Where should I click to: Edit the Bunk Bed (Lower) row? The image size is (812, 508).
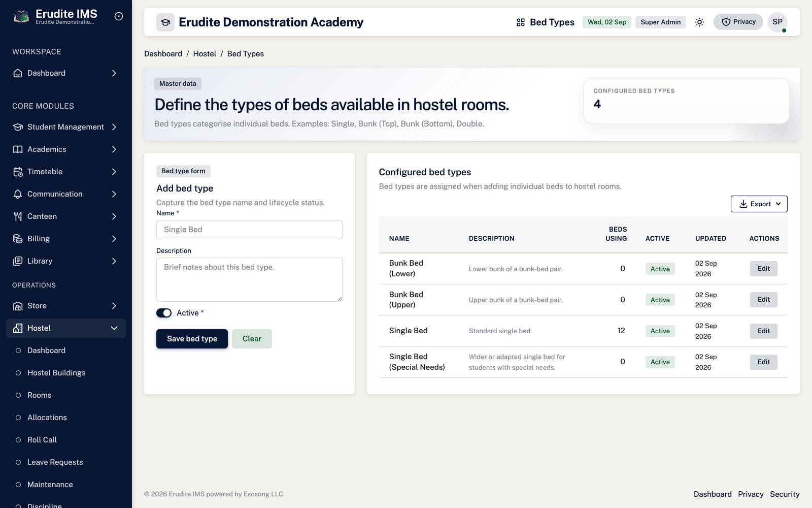(x=764, y=269)
